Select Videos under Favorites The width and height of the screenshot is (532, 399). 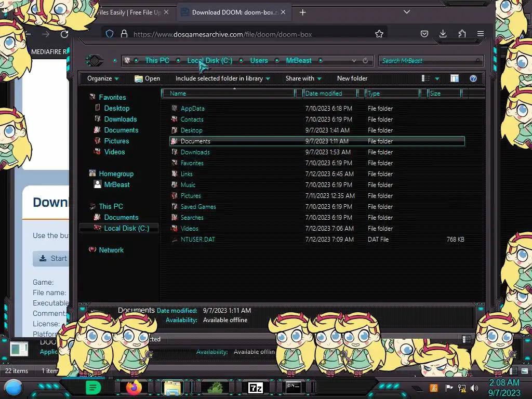tap(110, 152)
